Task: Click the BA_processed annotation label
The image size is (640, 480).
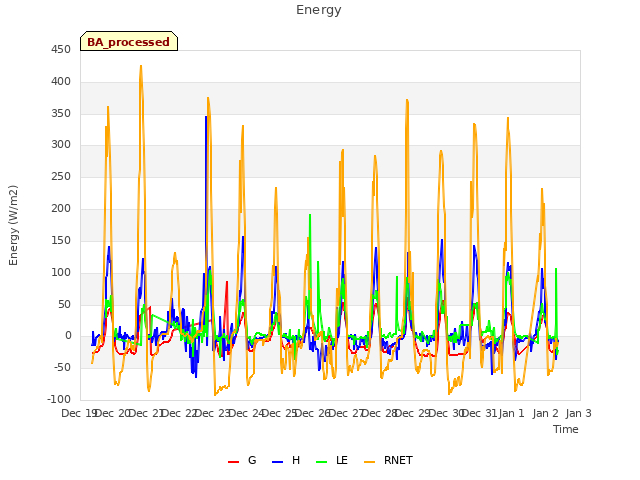Action: coord(129,42)
